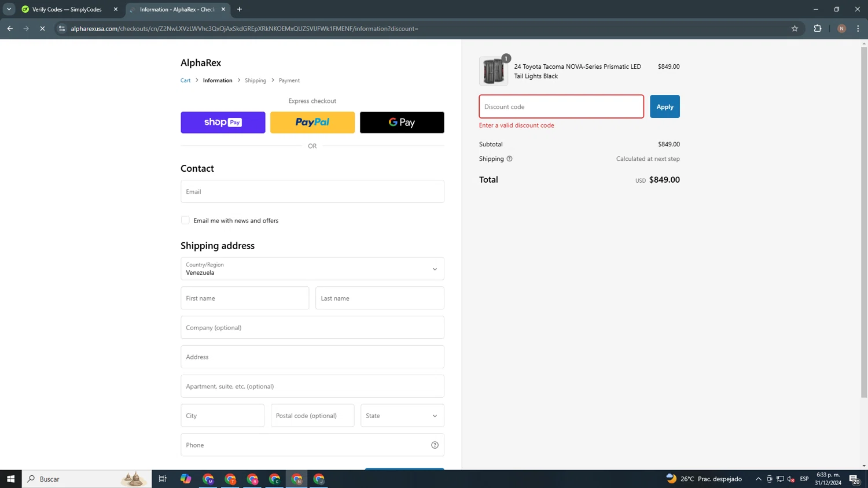
Task: Open the Chrome taskbar icon with T badge
Action: [230, 479]
